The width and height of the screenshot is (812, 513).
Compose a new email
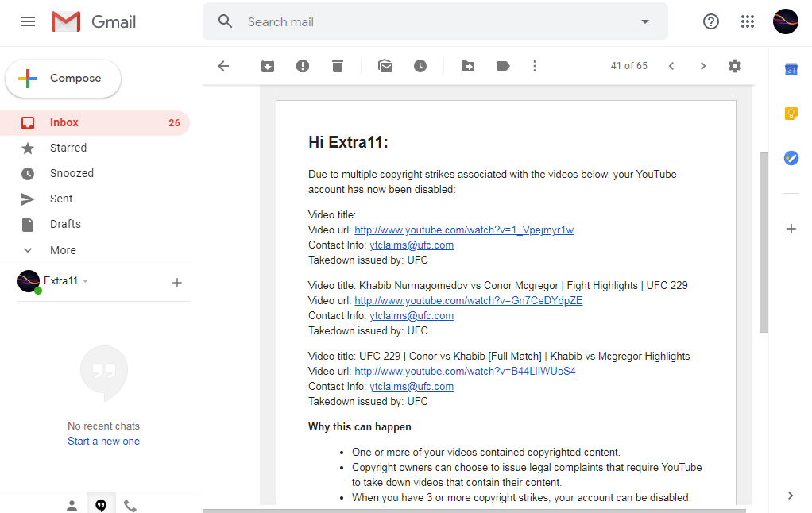64,78
